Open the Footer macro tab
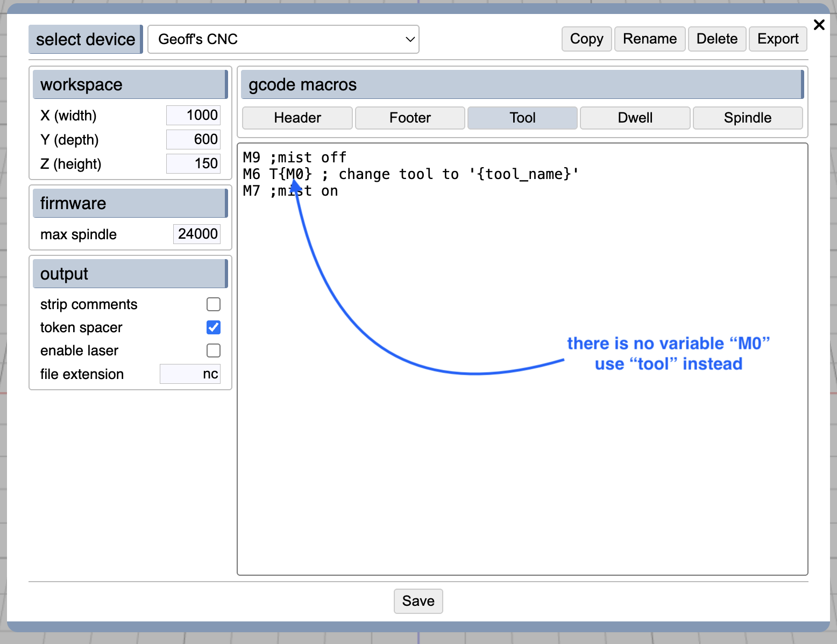Viewport: 837px width, 644px height. pyautogui.click(x=410, y=118)
